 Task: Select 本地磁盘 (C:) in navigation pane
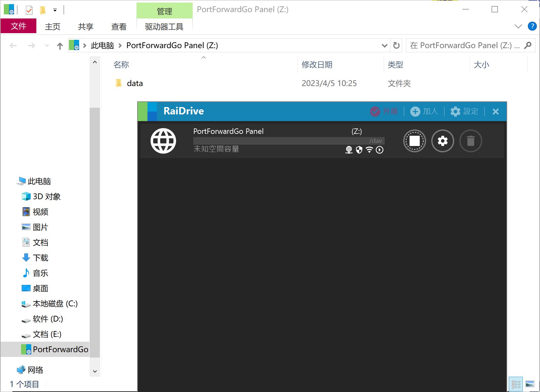click(55, 304)
